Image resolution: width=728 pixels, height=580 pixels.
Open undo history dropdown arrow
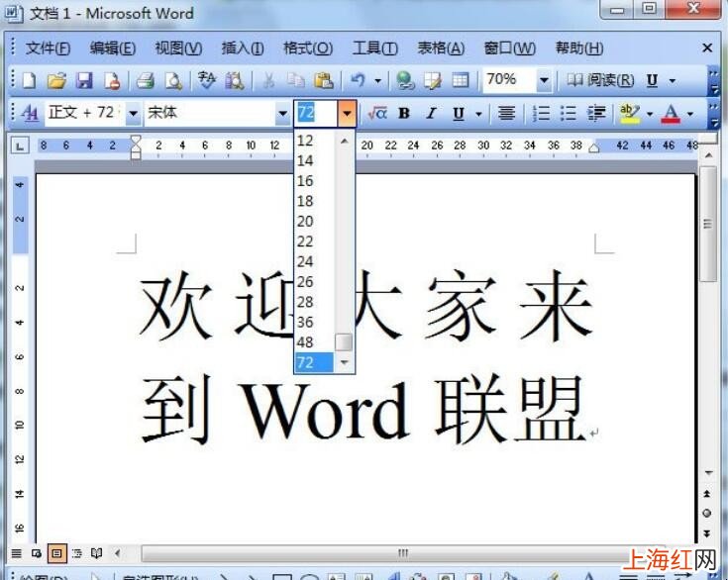pyautogui.click(x=378, y=81)
